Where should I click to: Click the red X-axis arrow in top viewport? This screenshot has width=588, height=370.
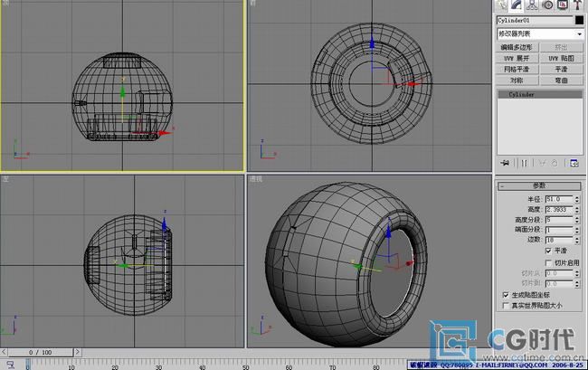(x=165, y=133)
